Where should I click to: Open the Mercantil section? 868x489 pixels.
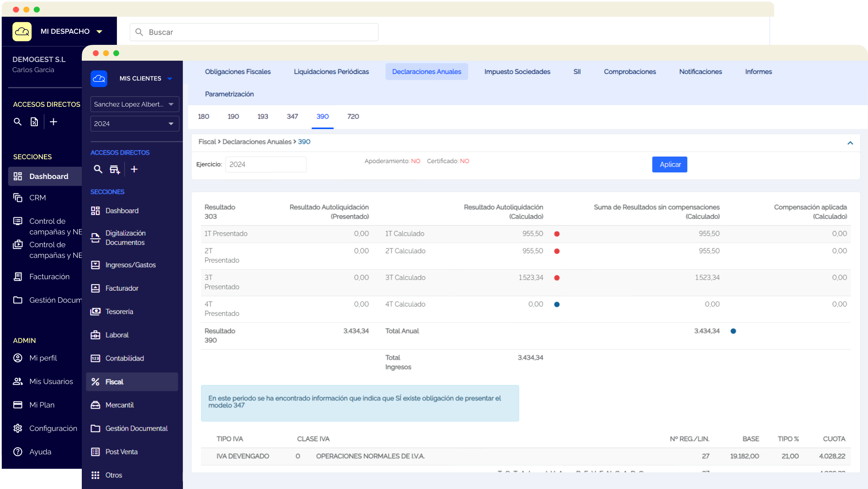coord(132,405)
